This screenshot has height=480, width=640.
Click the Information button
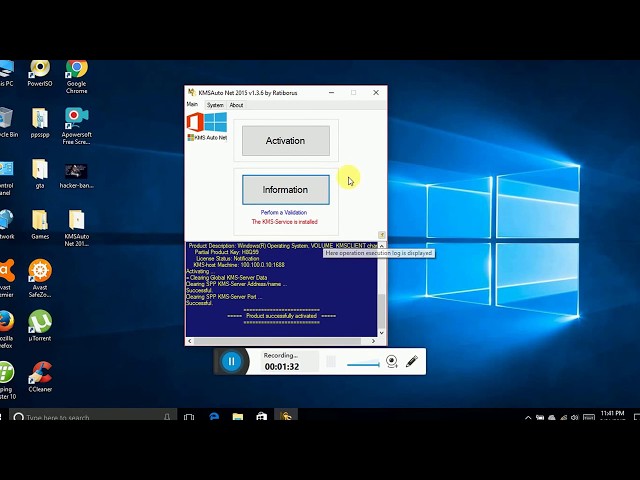(x=286, y=190)
